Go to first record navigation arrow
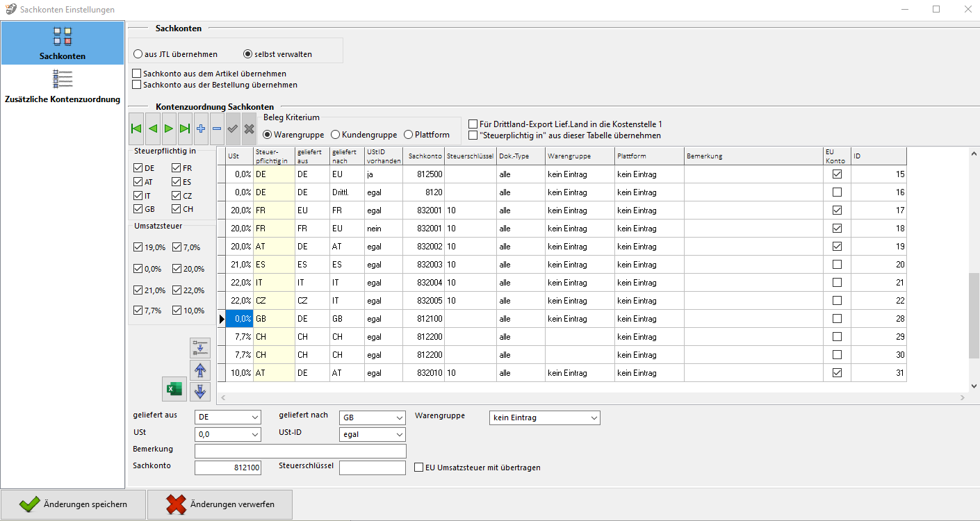This screenshot has width=980, height=521. [136, 129]
